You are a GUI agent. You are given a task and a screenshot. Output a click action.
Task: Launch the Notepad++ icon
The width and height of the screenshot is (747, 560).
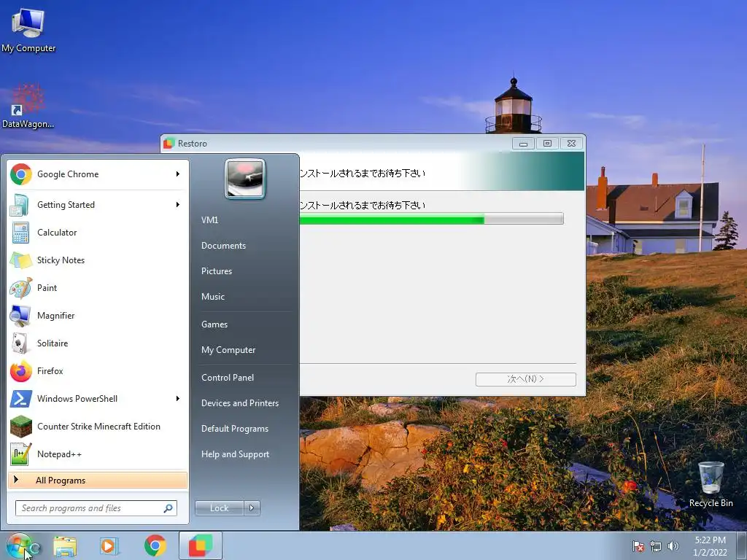point(21,454)
